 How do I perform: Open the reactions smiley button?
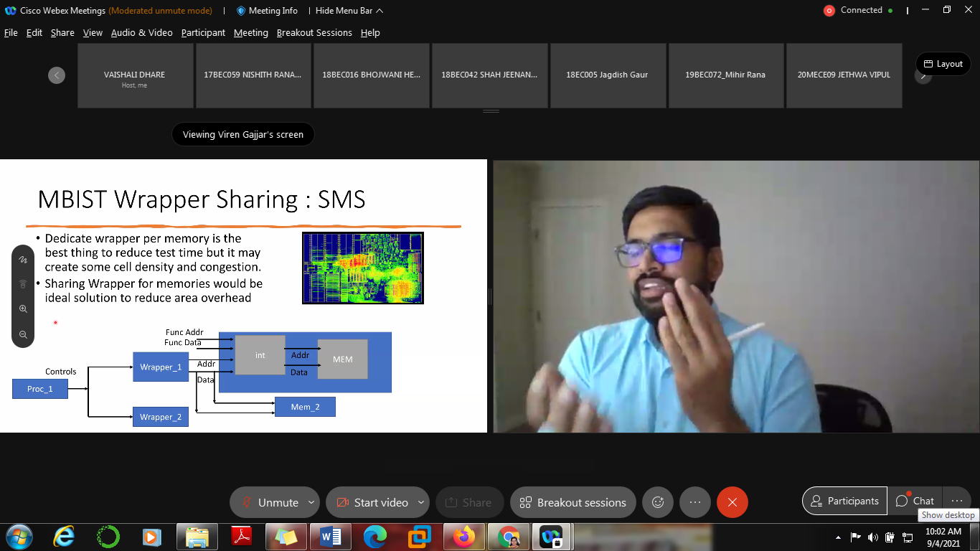(658, 502)
